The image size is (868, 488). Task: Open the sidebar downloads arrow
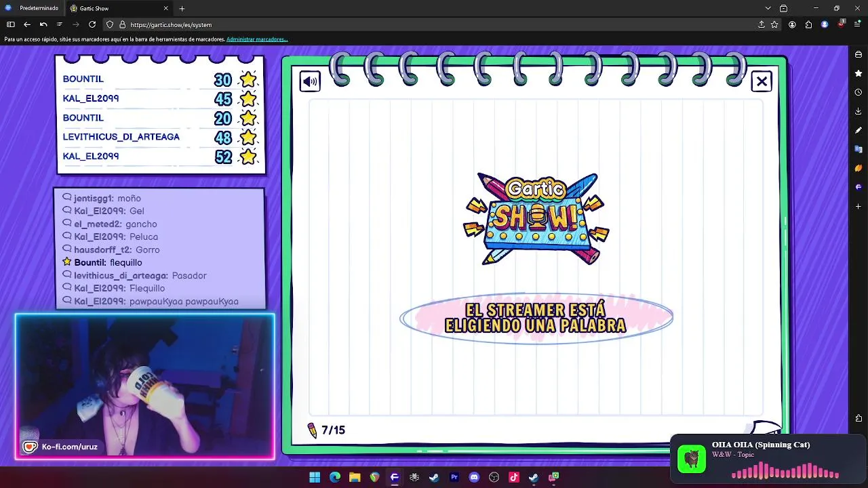tap(859, 111)
